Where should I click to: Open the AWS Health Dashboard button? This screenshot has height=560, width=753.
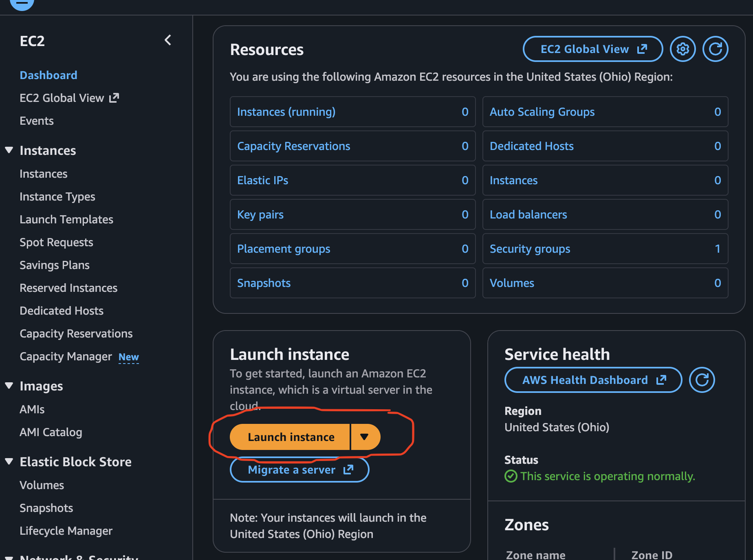(x=593, y=380)
